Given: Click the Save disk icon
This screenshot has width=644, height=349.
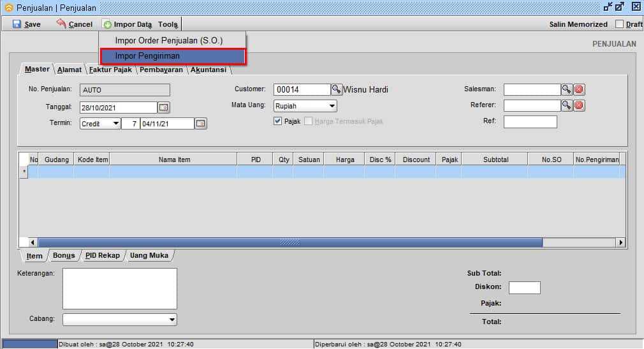Looking at the screenshot, I should point(17,24).
